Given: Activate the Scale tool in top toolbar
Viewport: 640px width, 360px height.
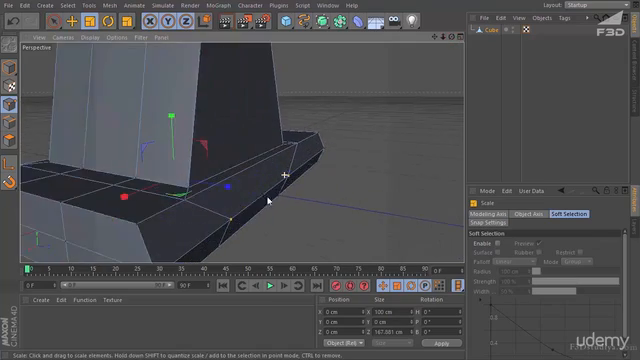Looking at the screenshot, I should point(90,21).
